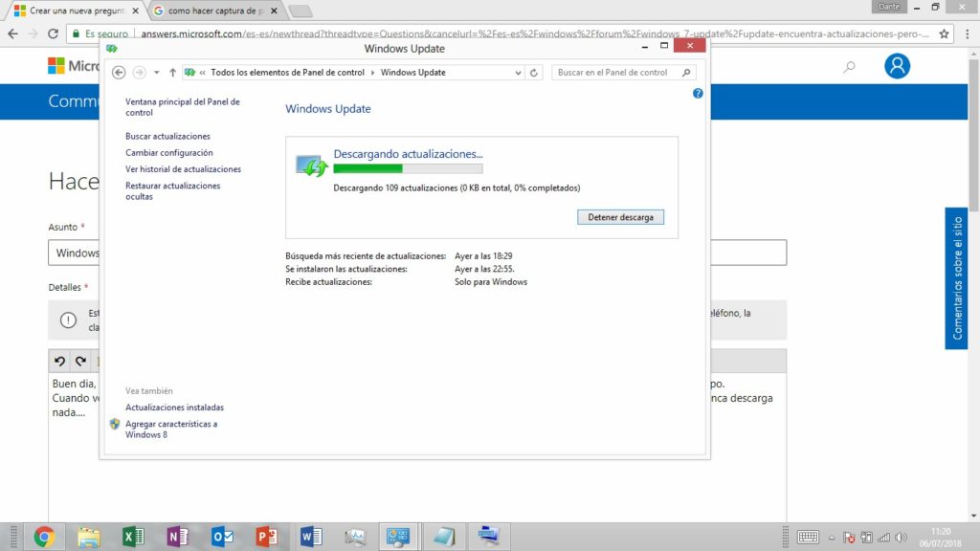980x551 pixels.
Task: Click the redo icon in the editor toolbar
Action: pos(80,361)
